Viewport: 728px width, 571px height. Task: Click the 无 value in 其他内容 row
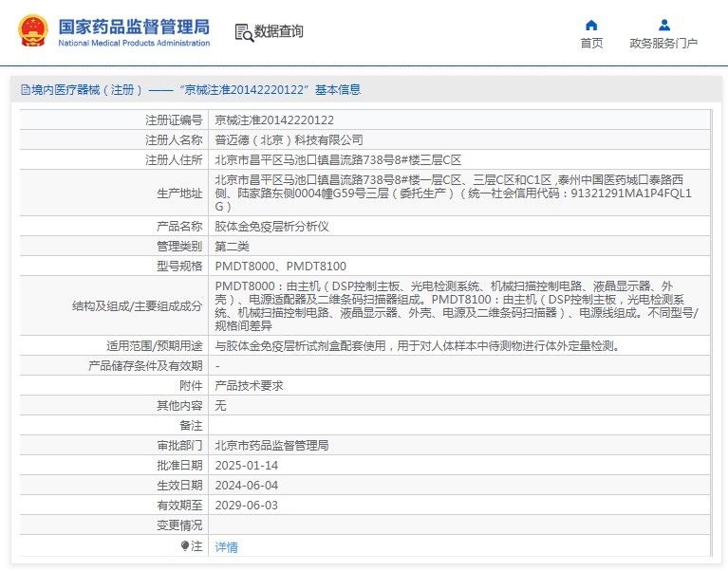220,406
